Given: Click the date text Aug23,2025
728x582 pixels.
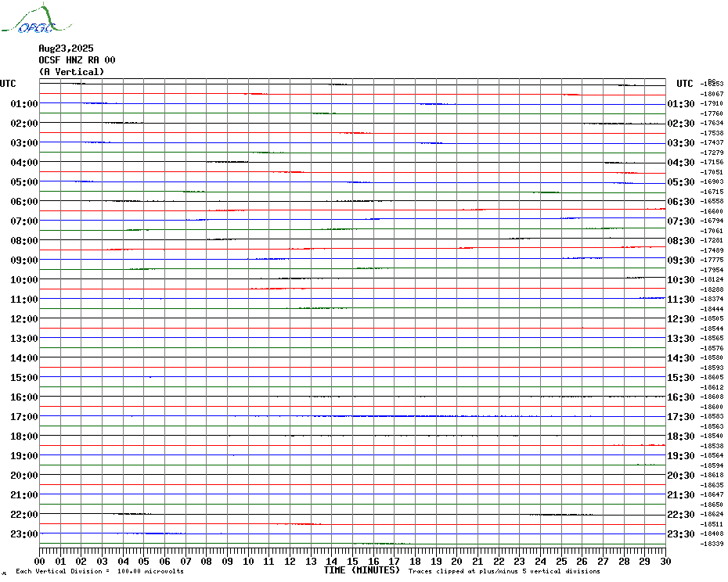Looking at the screenshot, I should (x=66, y=48).
